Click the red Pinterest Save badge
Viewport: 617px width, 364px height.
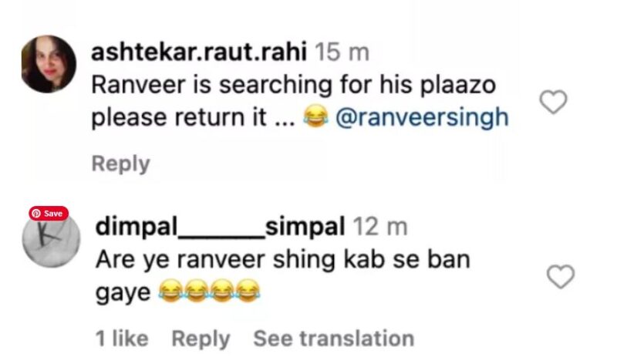[49, 214]
